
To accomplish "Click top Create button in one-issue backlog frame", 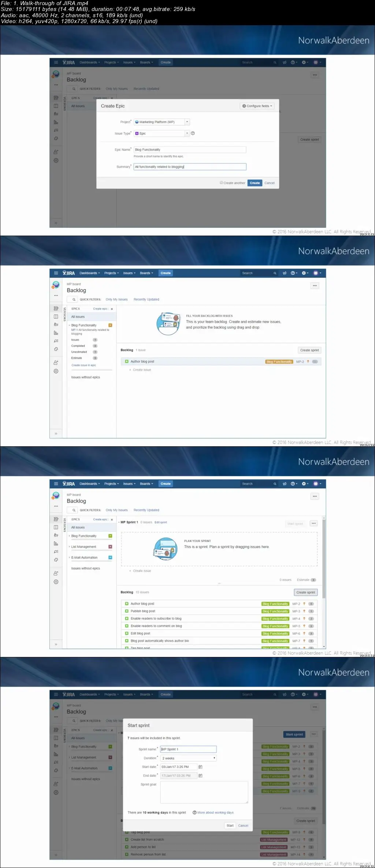I will point(166,273).
